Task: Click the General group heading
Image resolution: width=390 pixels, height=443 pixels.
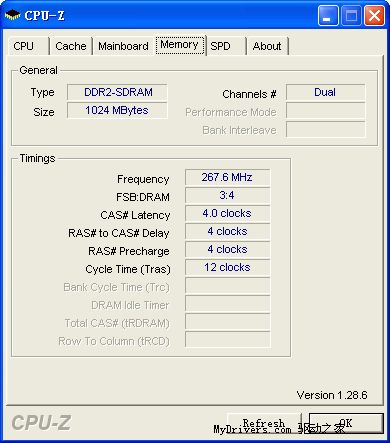Action: click(38, 70)
